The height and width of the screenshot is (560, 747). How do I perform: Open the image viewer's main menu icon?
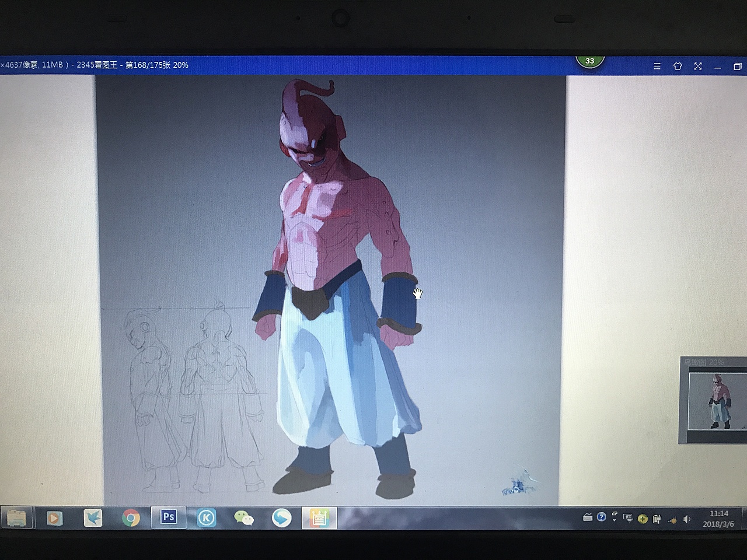point(657,66)
